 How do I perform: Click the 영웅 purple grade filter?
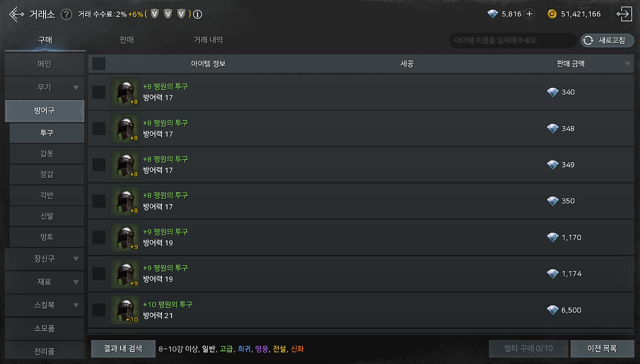point(261,349)
